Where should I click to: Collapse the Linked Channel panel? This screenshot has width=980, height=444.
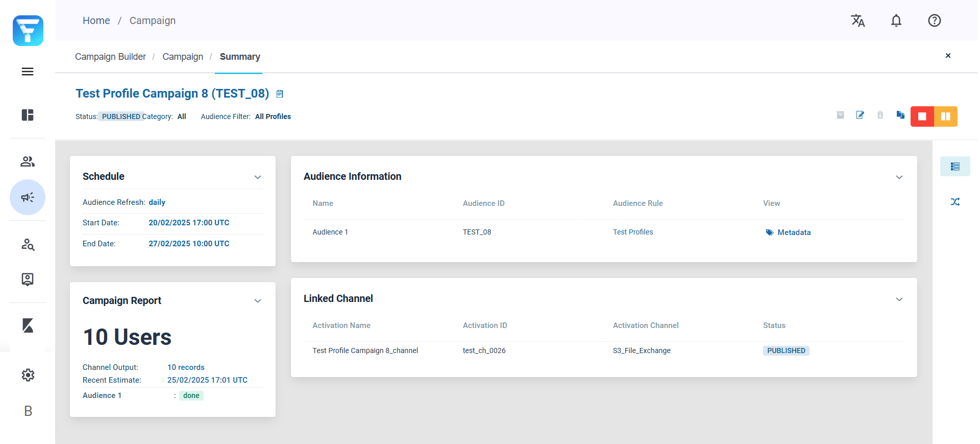point(899,299)
